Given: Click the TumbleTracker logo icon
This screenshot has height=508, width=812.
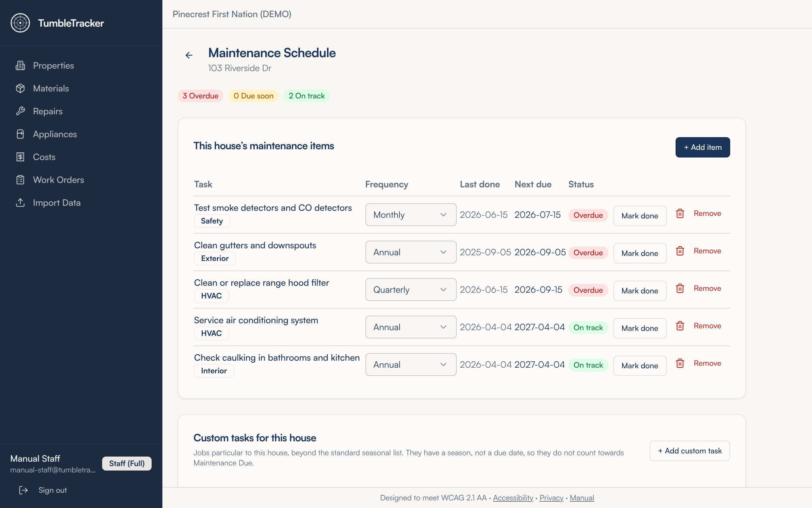Looking at the screenshot, I should tap(20, 23).
